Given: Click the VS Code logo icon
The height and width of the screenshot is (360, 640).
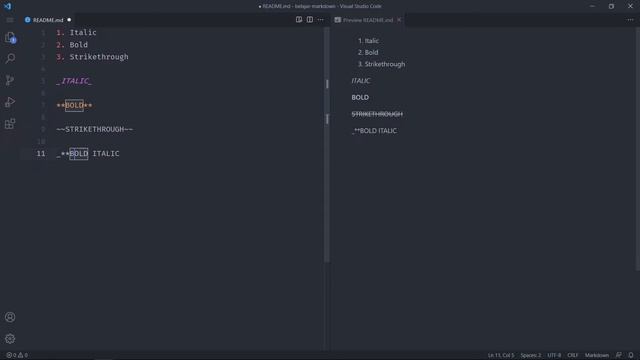Looking at the screenshot, I should 8,6.
